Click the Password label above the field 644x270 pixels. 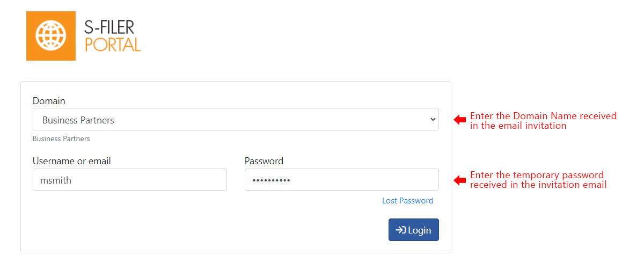pyautogui.click(x=264, y=161)
